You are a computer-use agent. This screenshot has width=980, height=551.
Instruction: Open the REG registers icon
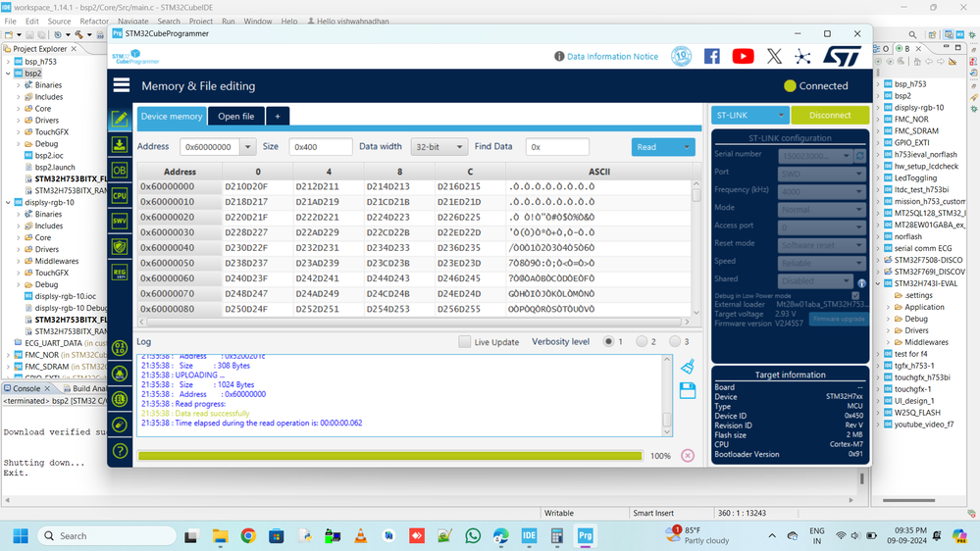pos(120,272)
